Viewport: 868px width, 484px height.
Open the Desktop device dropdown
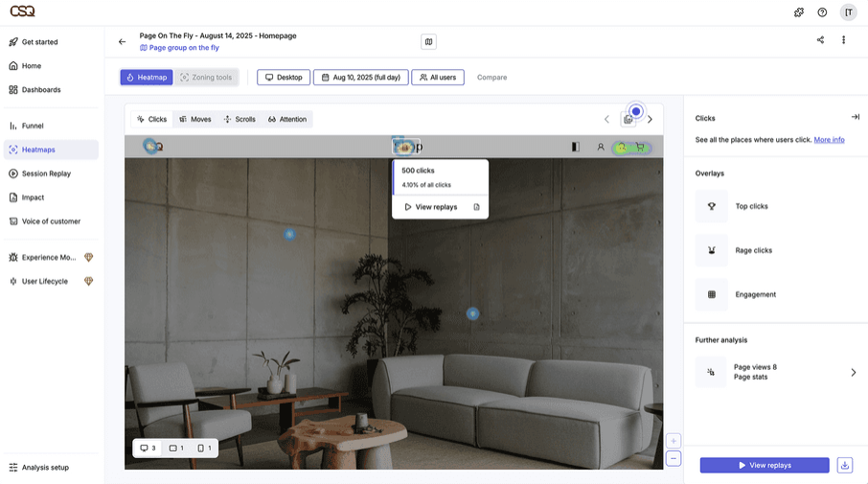click(x=284, y=78)
